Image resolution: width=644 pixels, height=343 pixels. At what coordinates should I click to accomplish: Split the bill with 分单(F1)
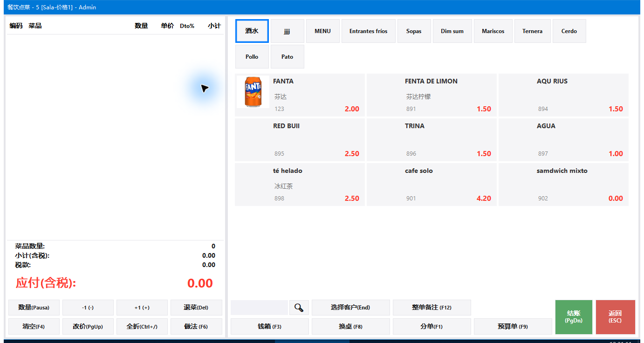click(432, 327)
